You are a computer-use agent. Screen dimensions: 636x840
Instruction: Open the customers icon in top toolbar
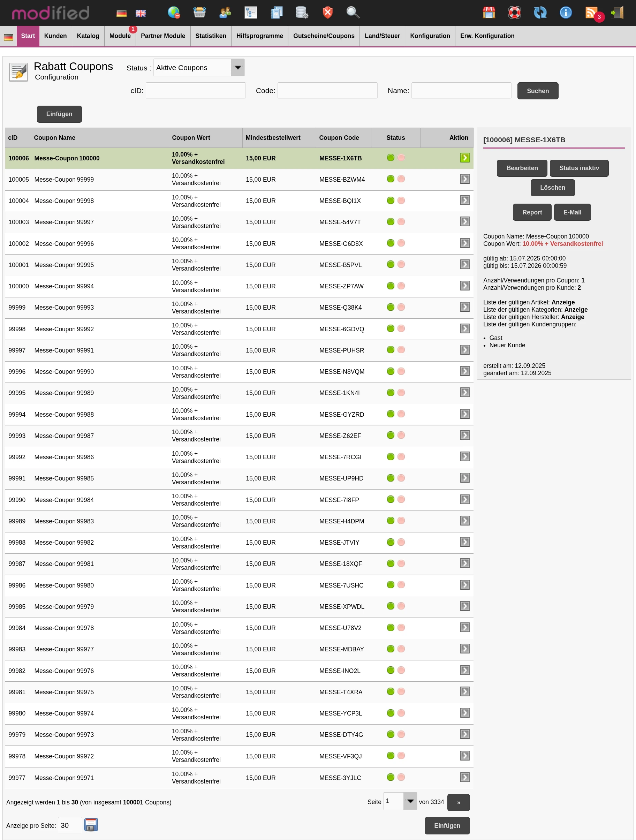[225, 13]
